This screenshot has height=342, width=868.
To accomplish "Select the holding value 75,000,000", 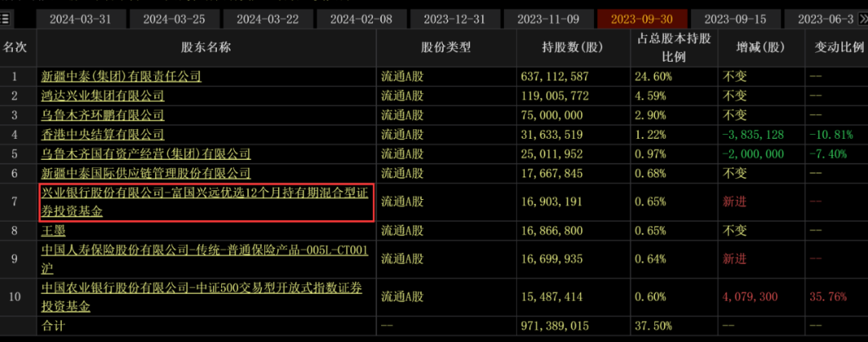I will pyautogui.click(x=552, y=115).
